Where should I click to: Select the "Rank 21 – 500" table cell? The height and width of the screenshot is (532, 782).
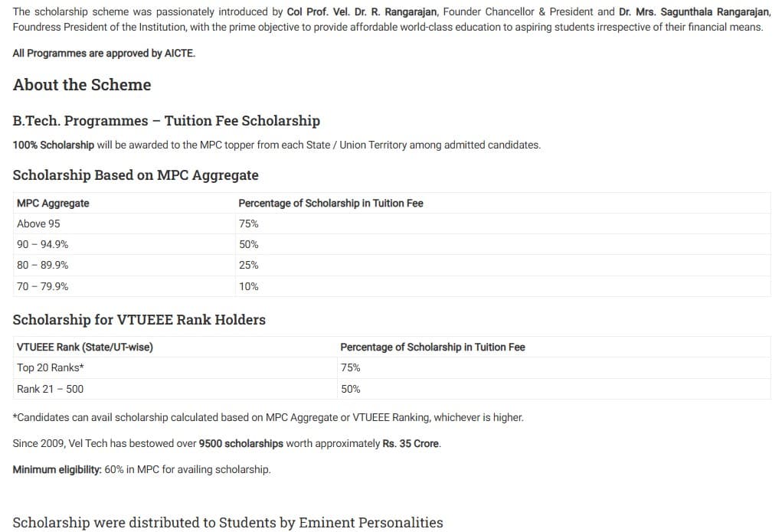(50, 389)
